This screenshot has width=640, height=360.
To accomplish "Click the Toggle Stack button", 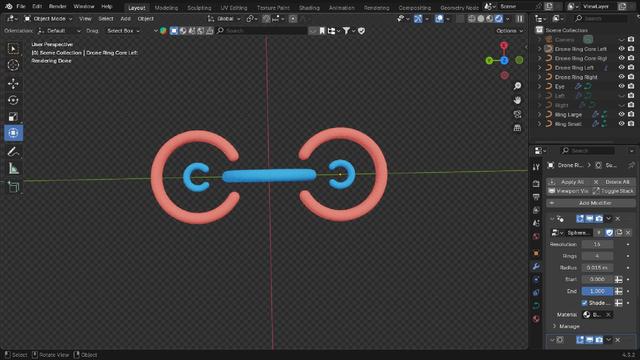I will coord(613,191).
